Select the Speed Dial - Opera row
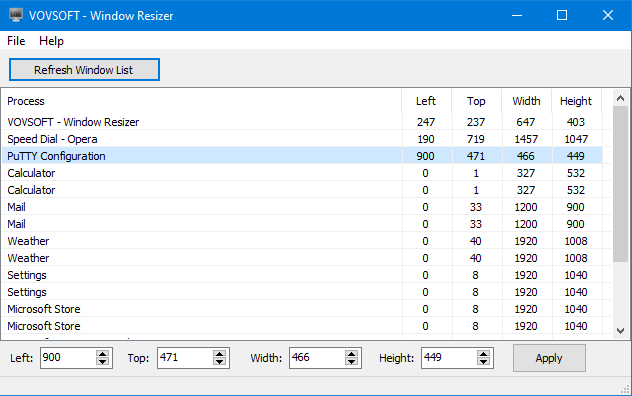Image resolution: width=632 pixels, height=396 pixels. click(302, 139)
